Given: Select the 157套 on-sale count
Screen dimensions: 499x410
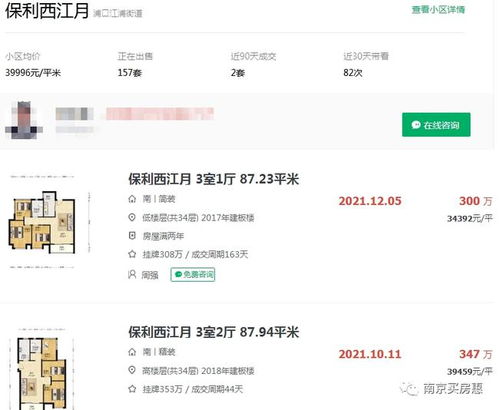Looking at the screenshot, I should (x=130, y=73).
